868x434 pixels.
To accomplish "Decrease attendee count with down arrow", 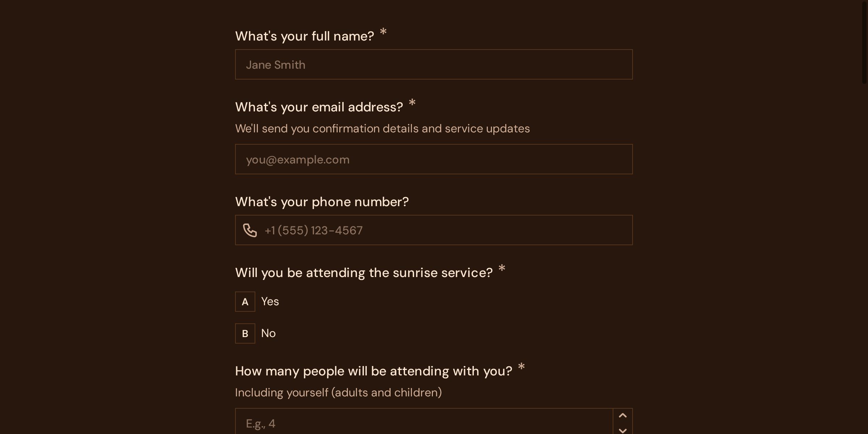I will point(622,430).
